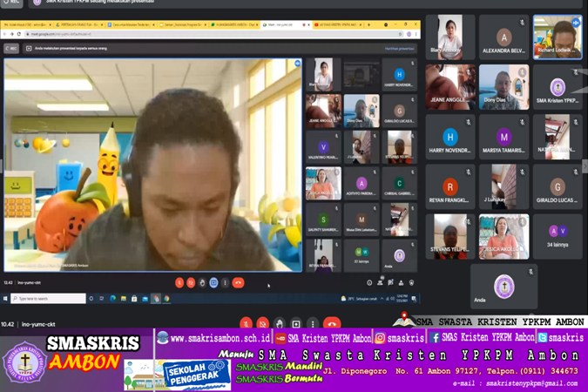The width and height of the screenshot is (588, 392).
Task: Select the SMA Kristen YPKP... participant tile
Action: point(558,87)
